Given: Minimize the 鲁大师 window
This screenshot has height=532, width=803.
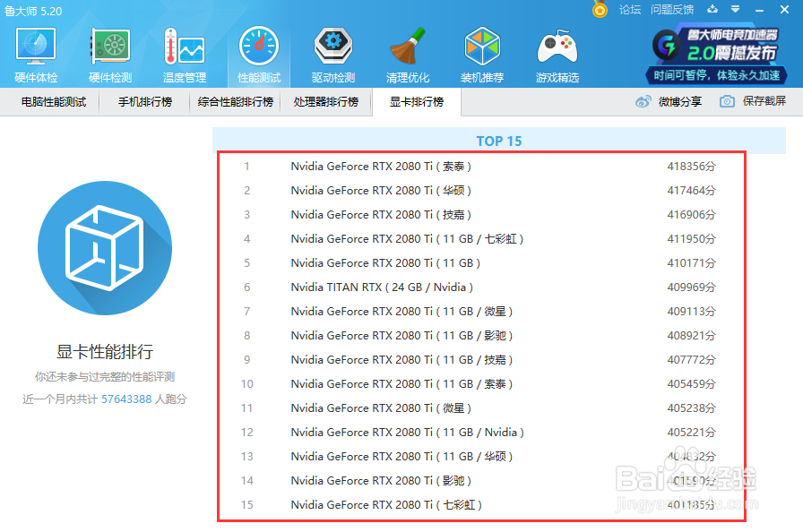Looking at the screenshot, I should coord(759,10).
